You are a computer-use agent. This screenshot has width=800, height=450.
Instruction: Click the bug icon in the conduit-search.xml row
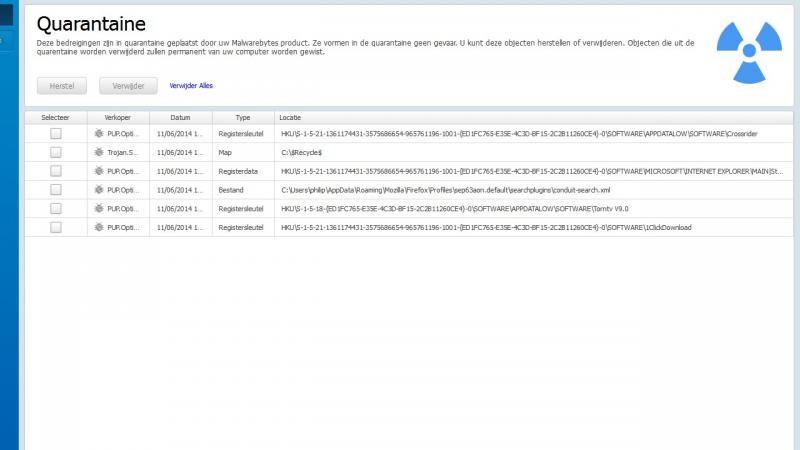99,190
